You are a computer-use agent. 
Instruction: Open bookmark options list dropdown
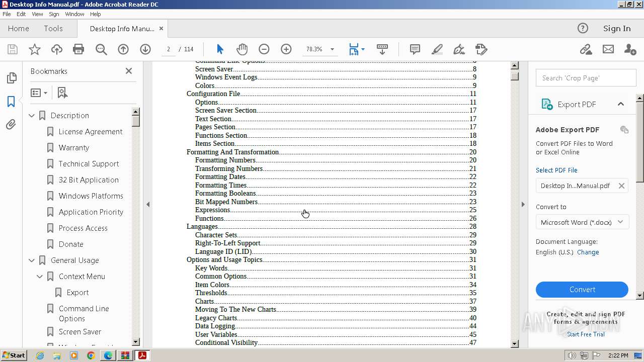tap(39, 93)
